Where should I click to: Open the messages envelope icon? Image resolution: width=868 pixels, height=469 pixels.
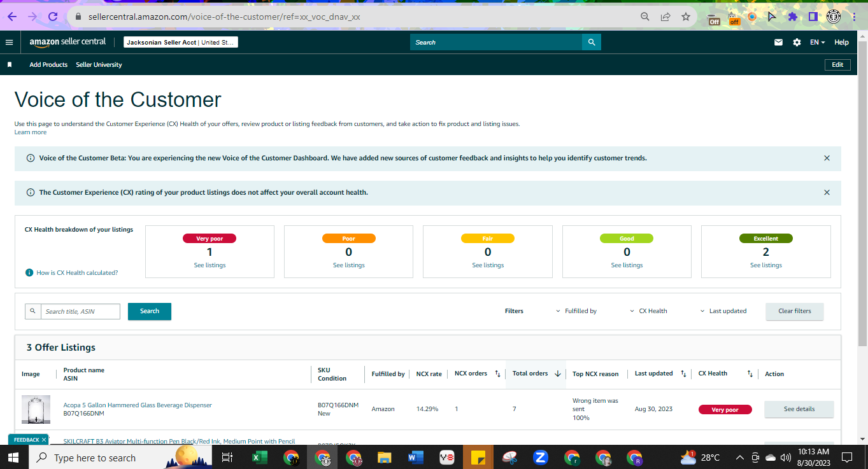[x=778, y=43]
